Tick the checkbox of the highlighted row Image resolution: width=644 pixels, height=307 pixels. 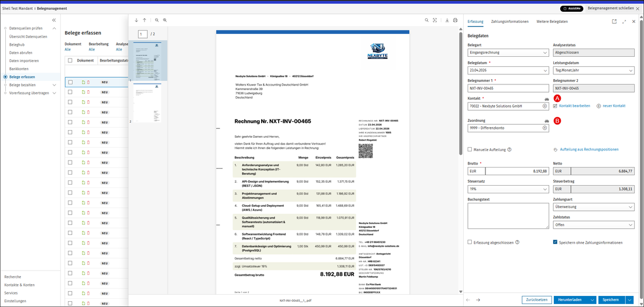(x=70, y=82)
